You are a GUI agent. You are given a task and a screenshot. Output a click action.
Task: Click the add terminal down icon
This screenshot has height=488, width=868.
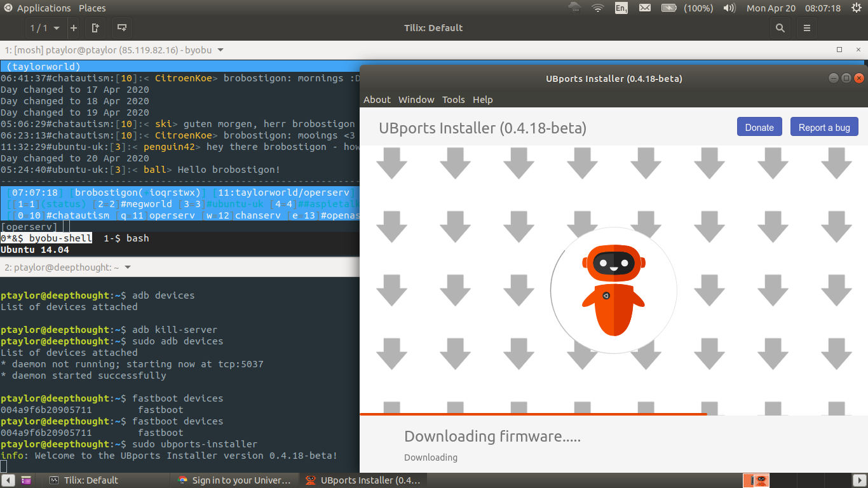122,28
